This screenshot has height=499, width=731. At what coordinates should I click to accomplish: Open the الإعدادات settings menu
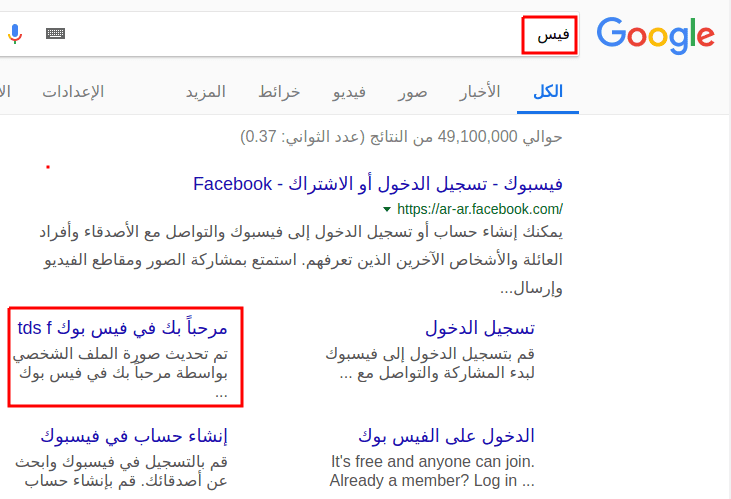point(73,92)
